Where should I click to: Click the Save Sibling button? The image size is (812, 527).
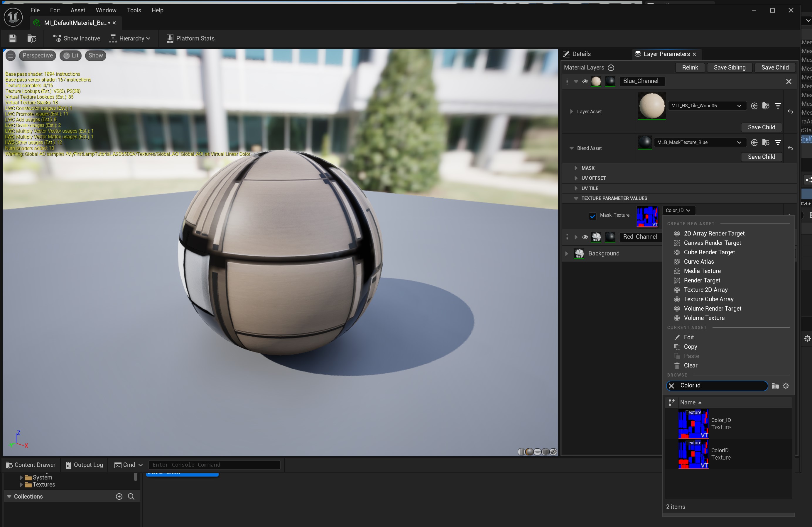730,67
